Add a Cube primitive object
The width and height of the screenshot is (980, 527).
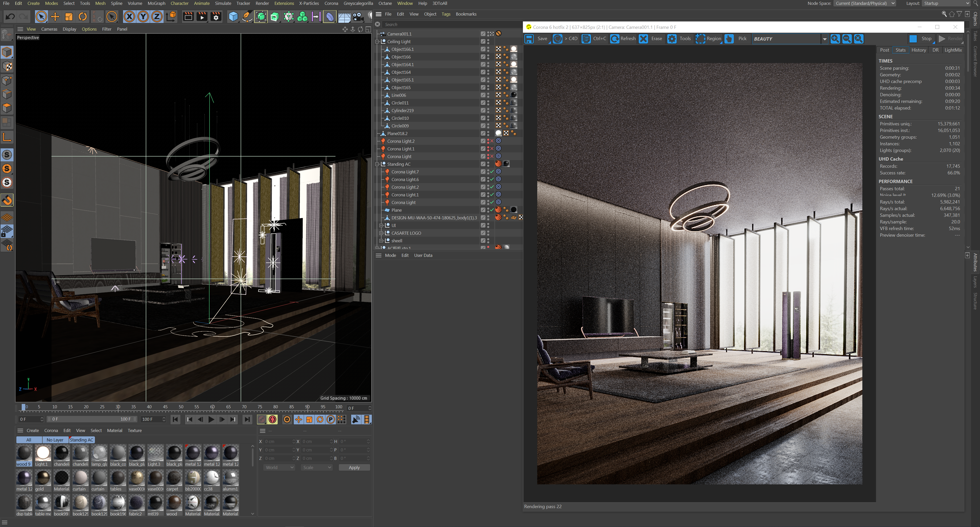tap(233, 16)
